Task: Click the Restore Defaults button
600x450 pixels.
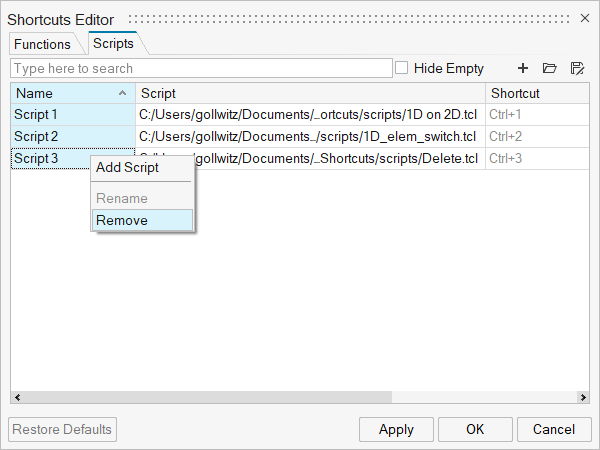Action: (x=63, y=429)
